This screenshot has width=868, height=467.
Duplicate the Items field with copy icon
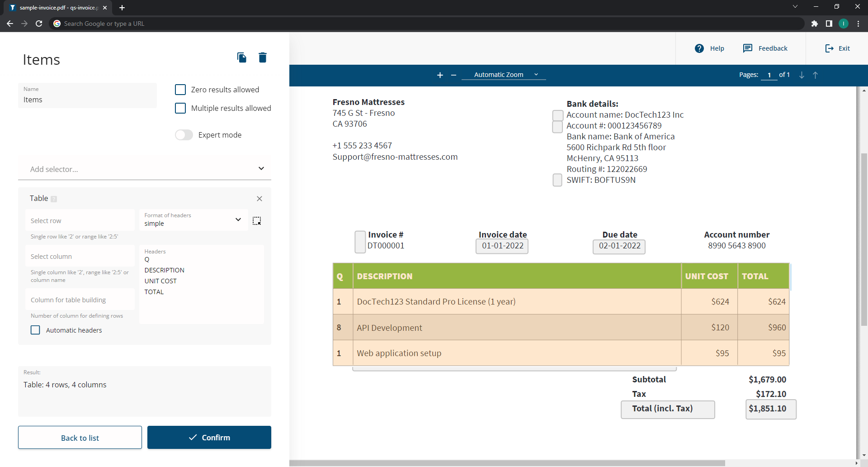[241, 57]
